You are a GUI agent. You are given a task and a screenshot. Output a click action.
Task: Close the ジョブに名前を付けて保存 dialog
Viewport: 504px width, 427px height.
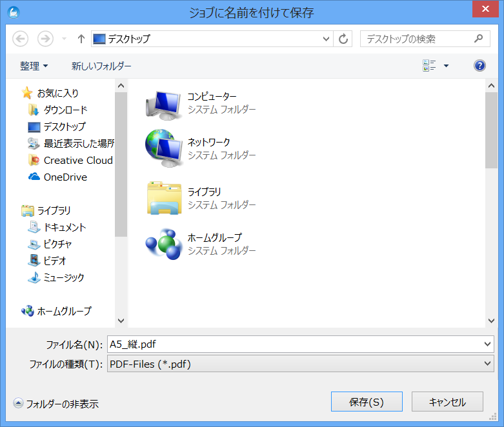tap(485, 9)
